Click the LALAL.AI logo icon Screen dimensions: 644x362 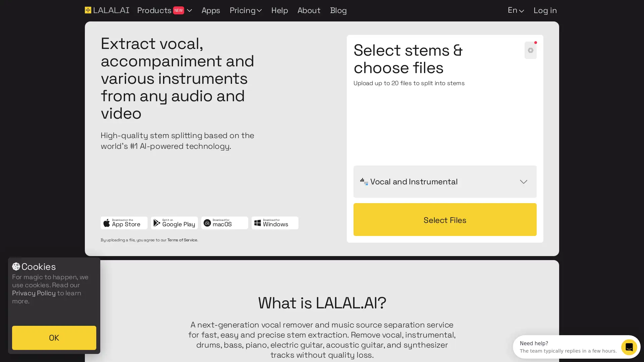87,10
